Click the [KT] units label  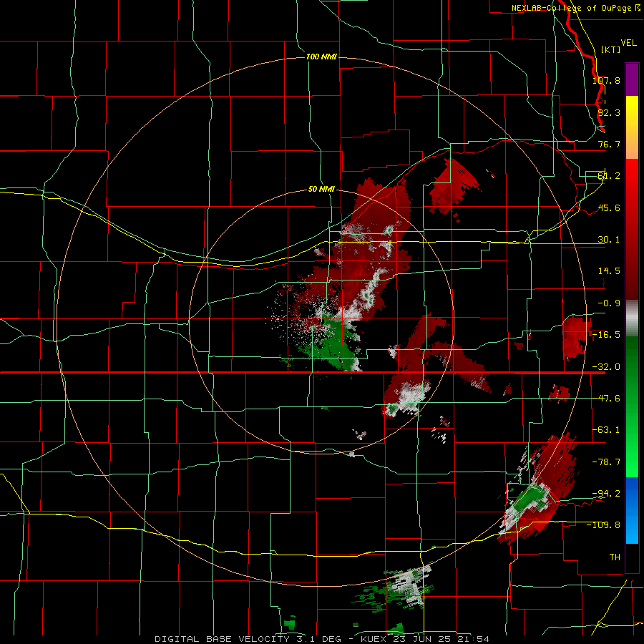tap(610, 49)
